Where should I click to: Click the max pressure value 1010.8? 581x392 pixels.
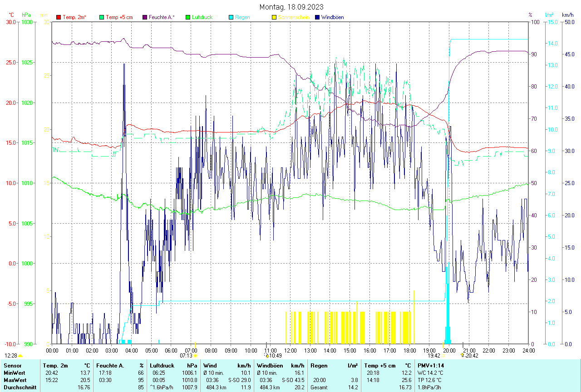[x=189, y=380]
